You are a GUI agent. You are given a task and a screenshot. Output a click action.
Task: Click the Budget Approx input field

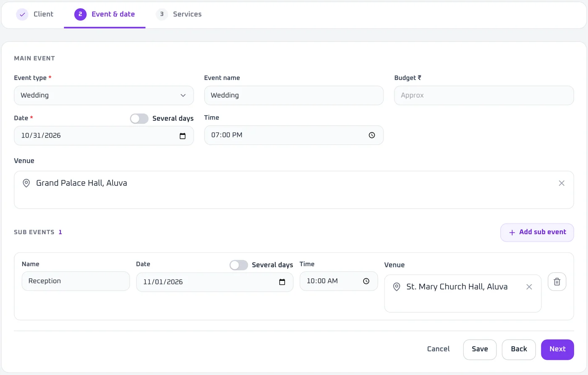point(484,95)
